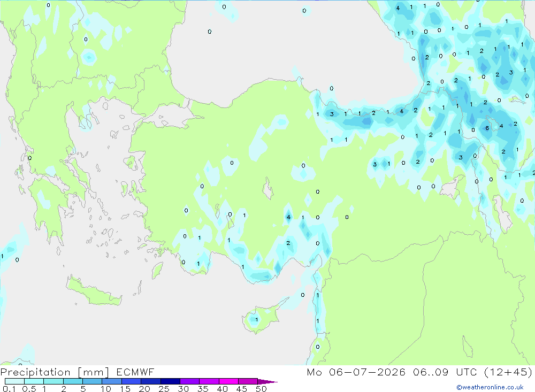Select the legend label '40'

[x=223, y=389]
